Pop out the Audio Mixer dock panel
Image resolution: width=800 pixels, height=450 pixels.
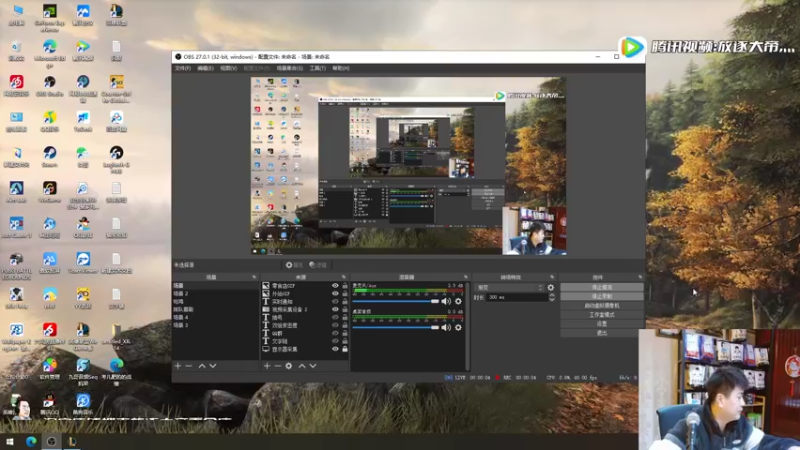[465, 277]
